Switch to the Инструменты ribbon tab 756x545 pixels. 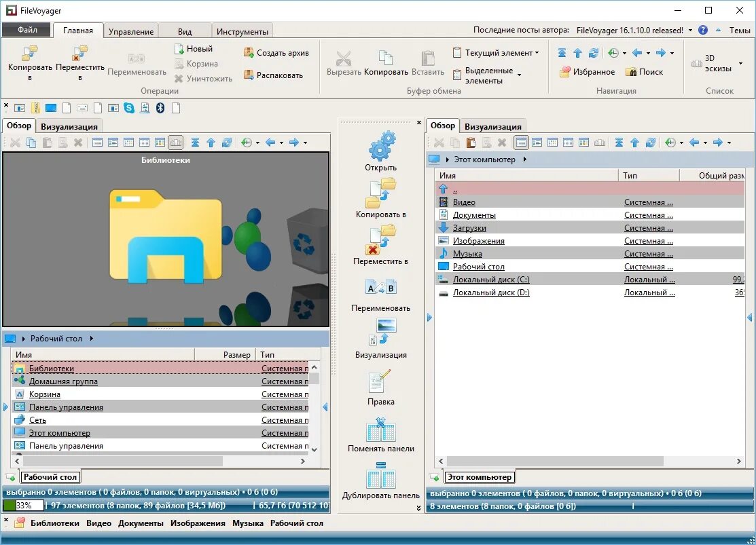[242, 31]
